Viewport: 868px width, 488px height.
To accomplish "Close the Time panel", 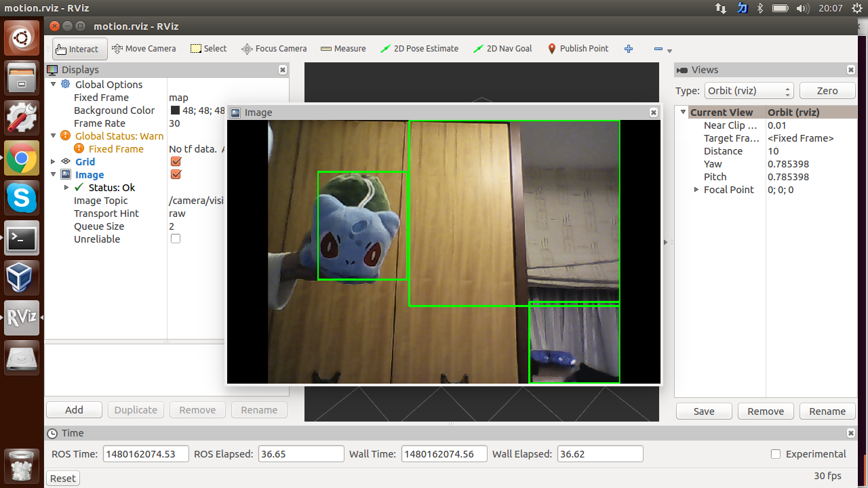I will point(851,433).
